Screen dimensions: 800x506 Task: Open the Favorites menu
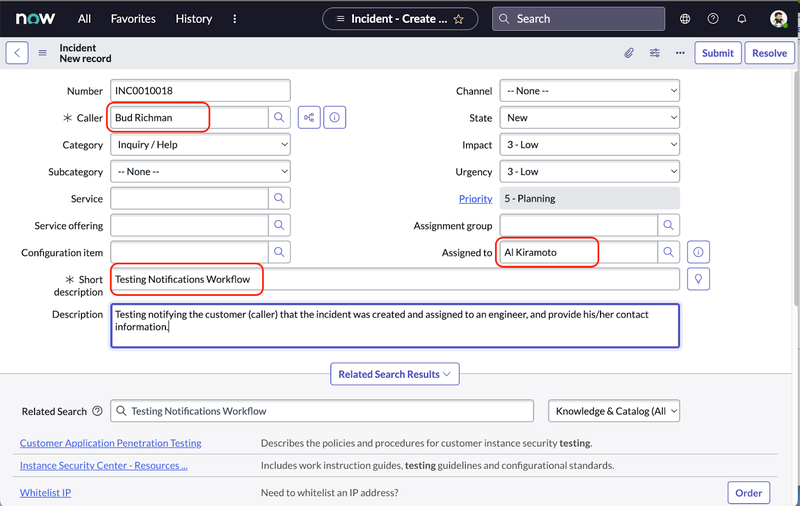(133, 18)
